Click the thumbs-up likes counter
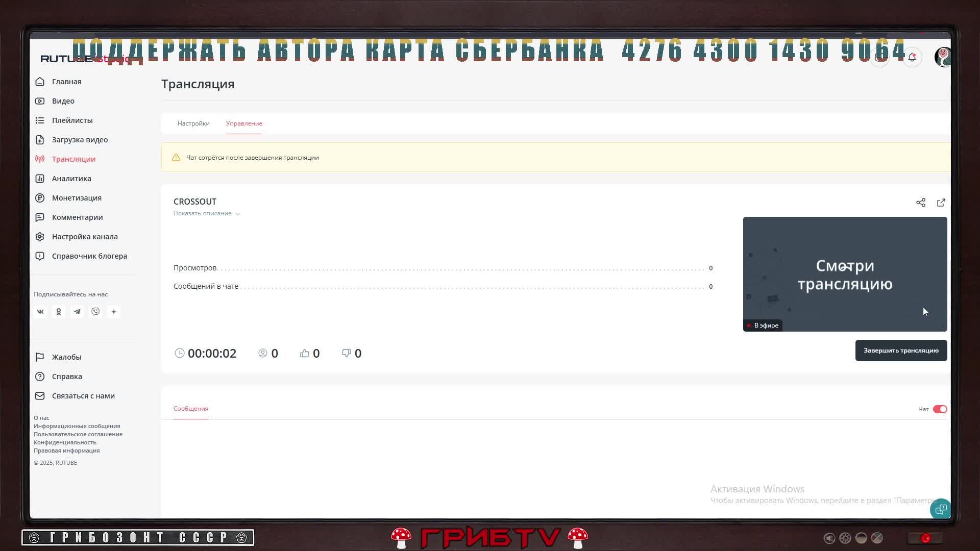This screenshot has height=551, width=980. (310, 353)
